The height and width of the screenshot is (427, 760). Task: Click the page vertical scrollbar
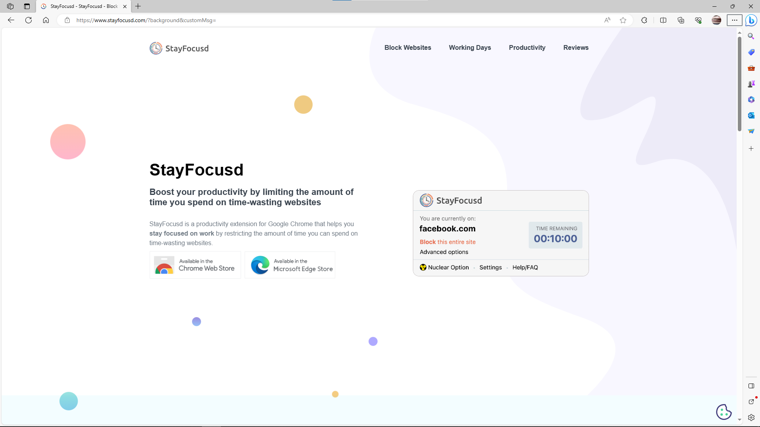pos(739,83)
